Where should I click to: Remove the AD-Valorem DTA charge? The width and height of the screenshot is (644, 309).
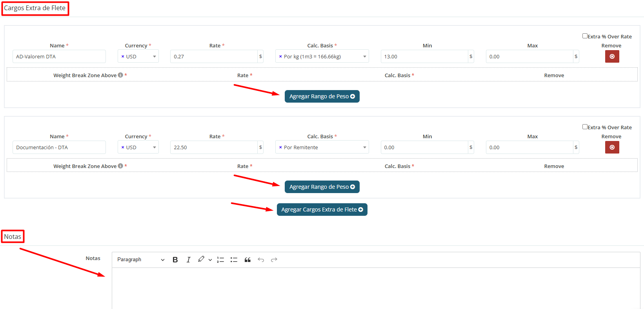pyautogui.click(x=612, y=56)
